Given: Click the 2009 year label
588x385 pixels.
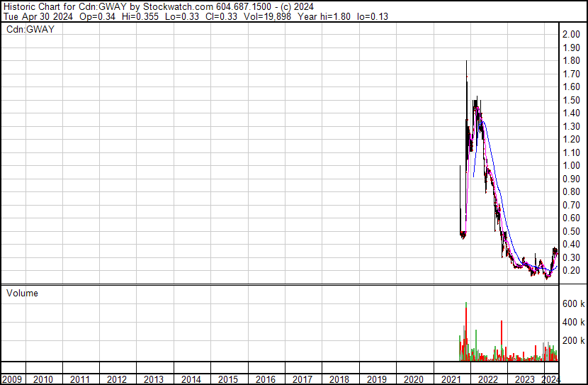Looking at the screenshot, I should point(11,379).
